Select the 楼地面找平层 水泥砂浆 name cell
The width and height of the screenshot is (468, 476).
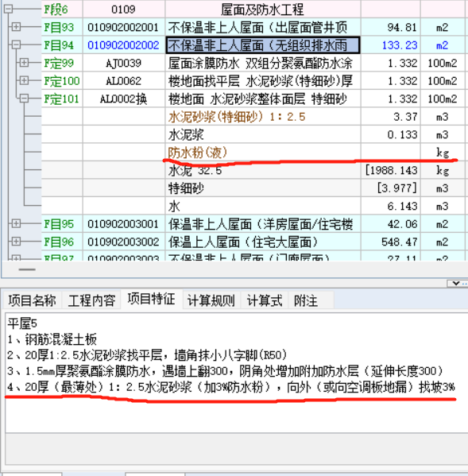click(263, 81)
